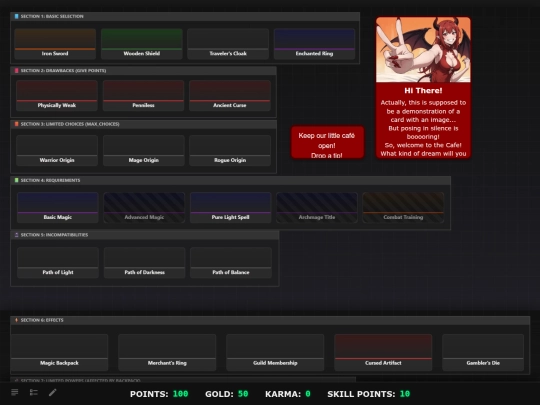540x405 pixels.
Task: Click the "Section 5: Incompatibilities" title
Action: (54, 235)
